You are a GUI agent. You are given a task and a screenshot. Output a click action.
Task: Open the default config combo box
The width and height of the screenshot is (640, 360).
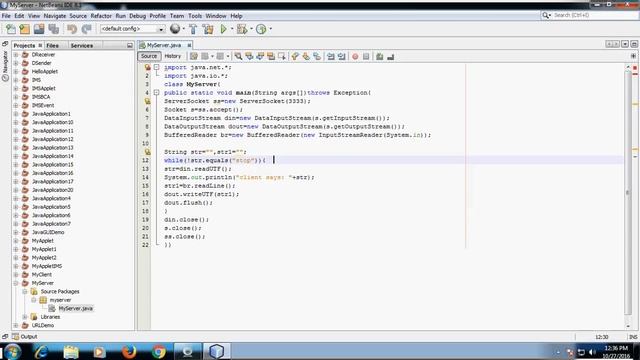click(x=132, y=29)
